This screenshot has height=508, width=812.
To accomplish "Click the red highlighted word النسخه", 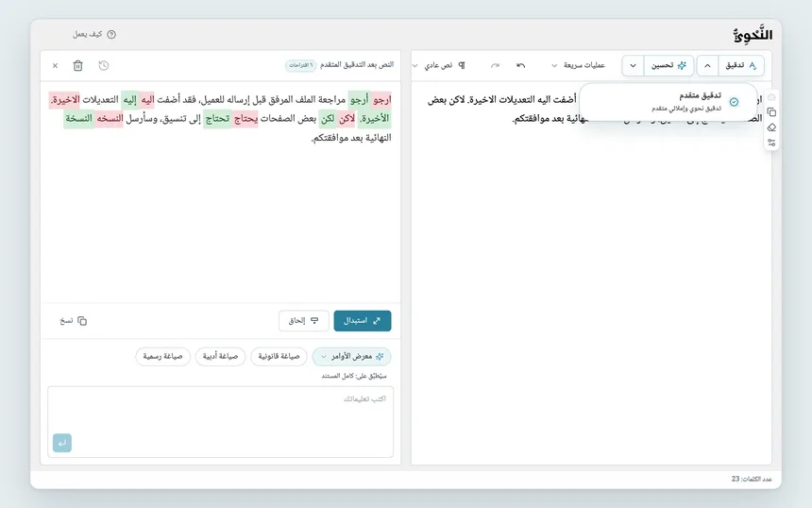I will pos(110,119).
